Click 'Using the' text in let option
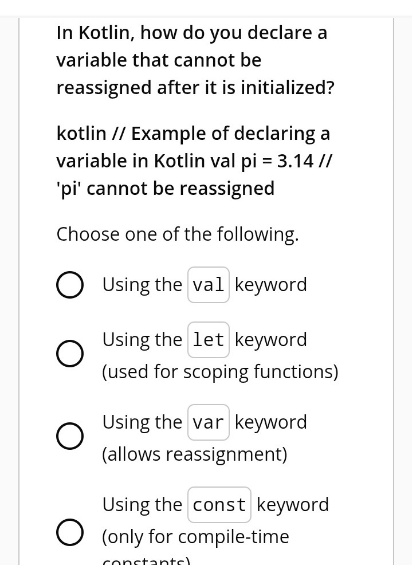 point(142,339)
